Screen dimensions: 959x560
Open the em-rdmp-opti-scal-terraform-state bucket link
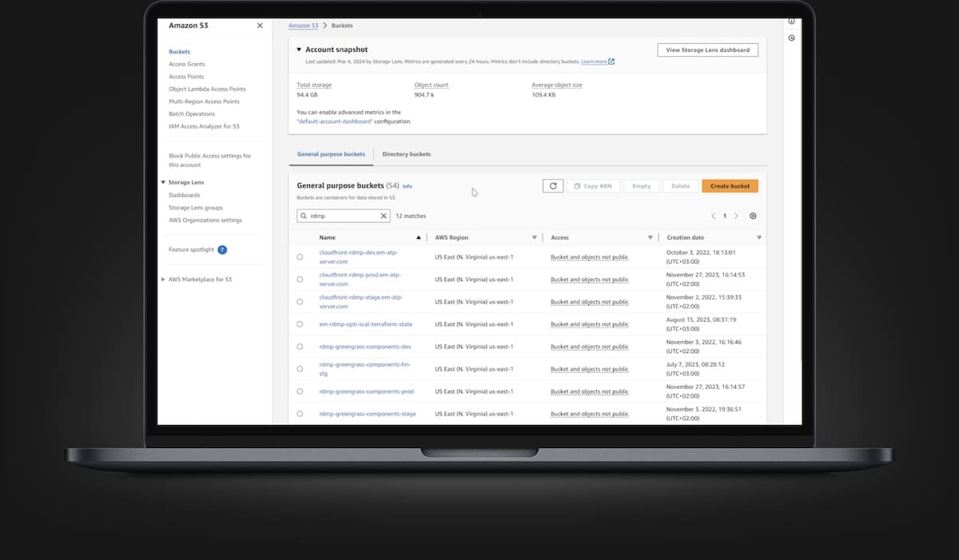click(365, 324)
